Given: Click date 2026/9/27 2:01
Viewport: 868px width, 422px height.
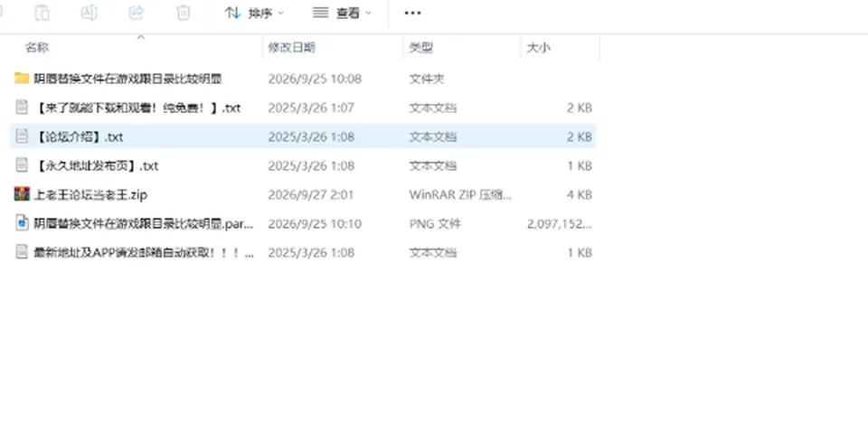Looking at the screenshot, I should tap(310, 194).
